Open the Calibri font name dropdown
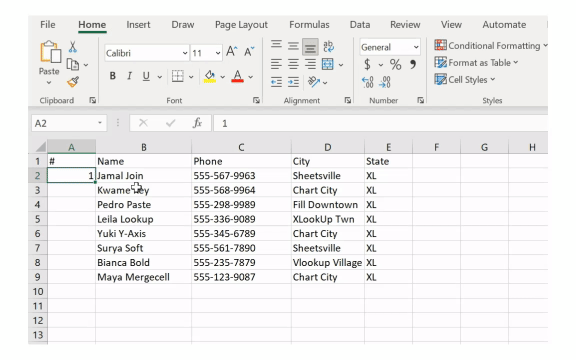The height and width of the screenshot is (360, 576). [x=185, y=53]
